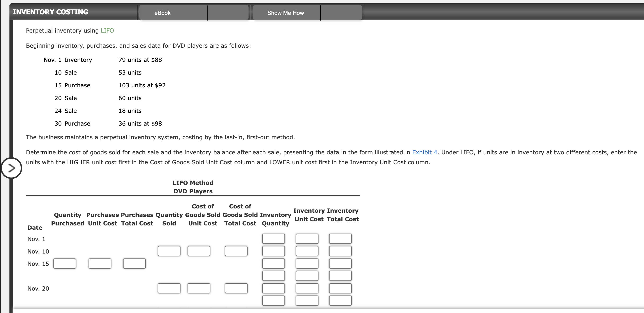Click Nov. 20 first-row Inventory Unit Cost field
Viewport: 644px width, 313px height.
pos(307,288)
